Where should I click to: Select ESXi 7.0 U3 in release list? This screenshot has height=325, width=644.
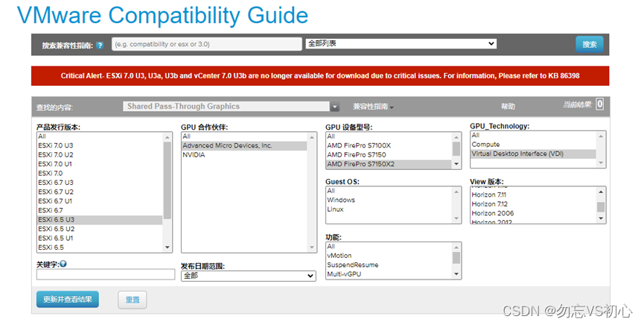100,145
